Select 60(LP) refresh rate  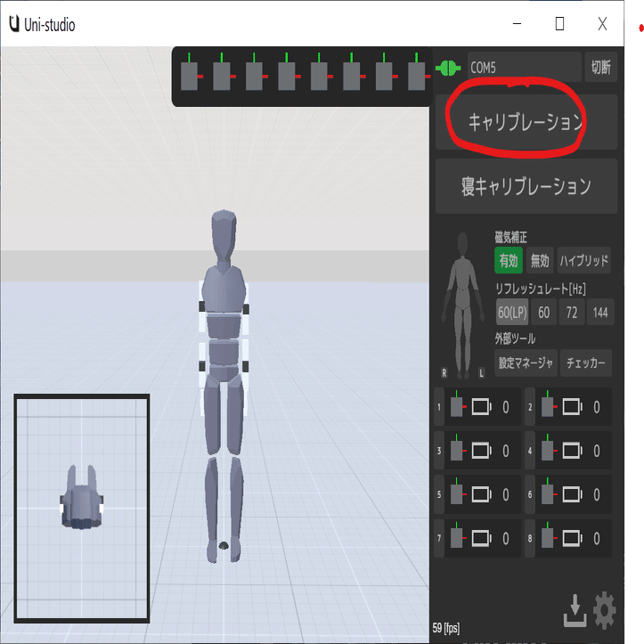click(512, 313)
